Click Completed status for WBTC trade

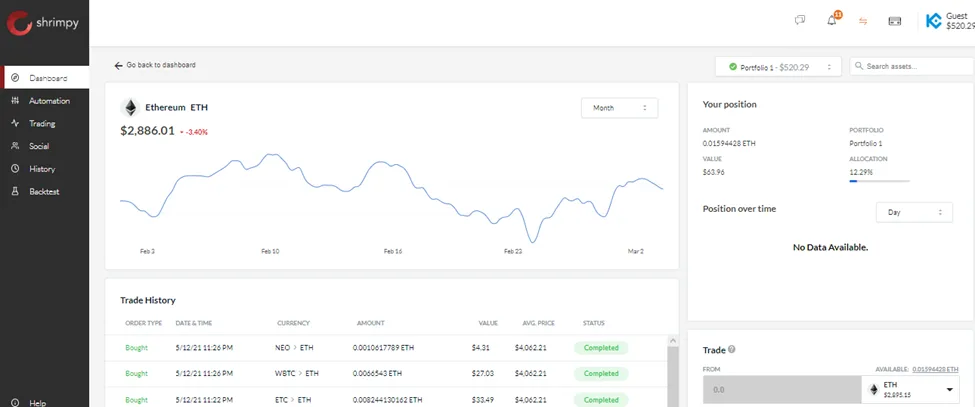[x=601, y=373]
